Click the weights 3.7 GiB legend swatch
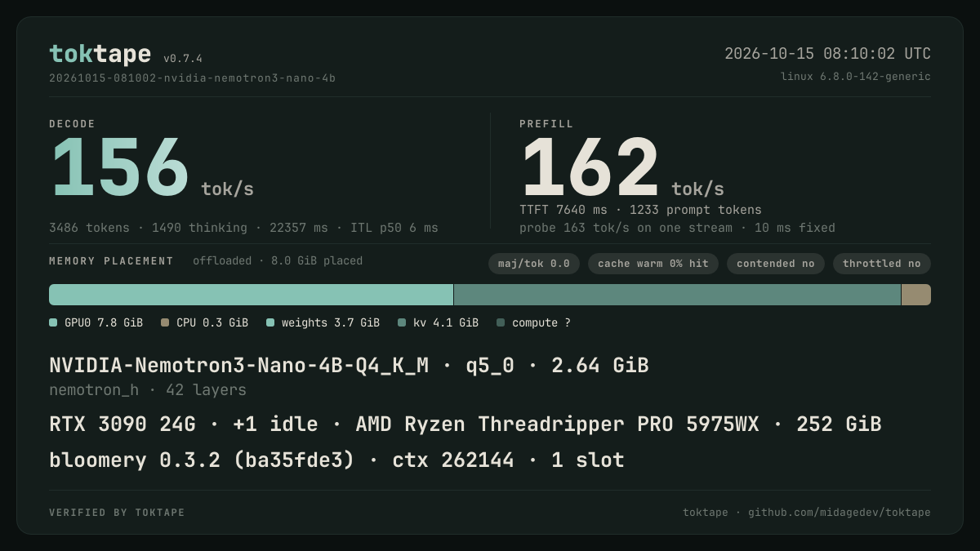 pyautogui.click(x=270, y=323)
